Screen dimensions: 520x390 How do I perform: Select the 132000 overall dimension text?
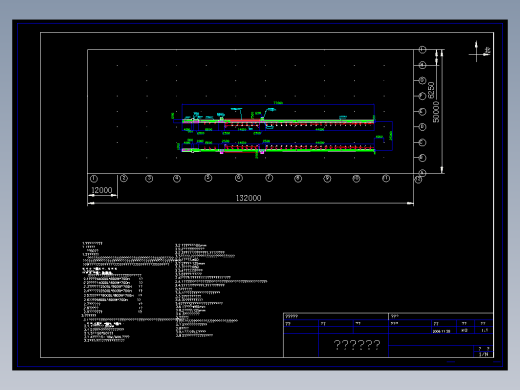click(x=248, y=198)
